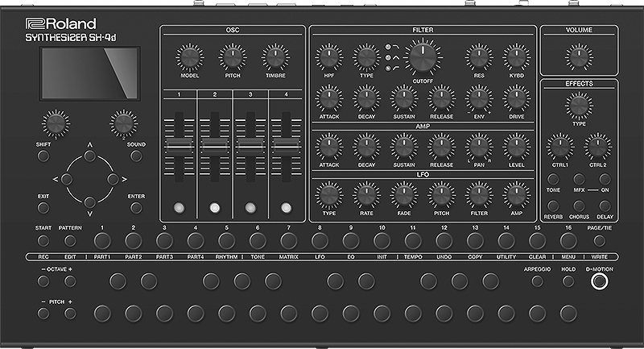Click value knob 2 below display
This screenshot has width=644, height=349.
click(124, 123)
